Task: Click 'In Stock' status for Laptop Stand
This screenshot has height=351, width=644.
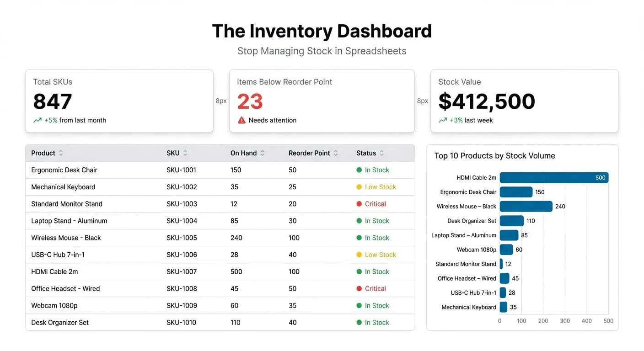Action: [377, 221]
